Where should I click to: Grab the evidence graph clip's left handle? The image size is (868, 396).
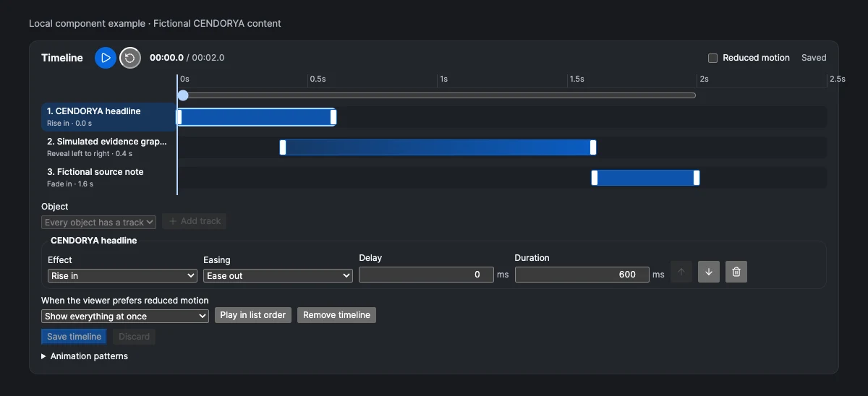pyautogui.click(x=283, y=147)
